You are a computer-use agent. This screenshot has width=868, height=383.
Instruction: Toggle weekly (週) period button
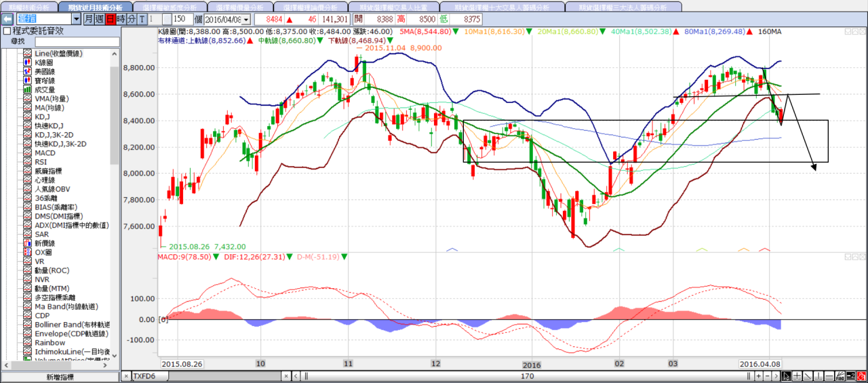pos(100,20)
